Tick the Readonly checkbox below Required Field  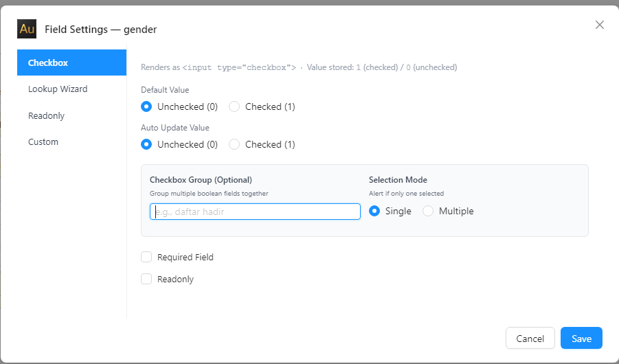pos(146,279)
